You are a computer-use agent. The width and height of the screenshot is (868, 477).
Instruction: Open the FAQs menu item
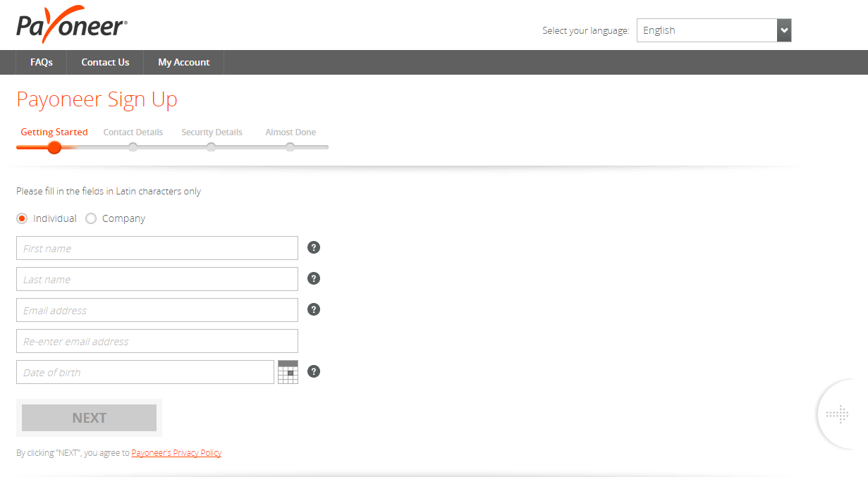pyautogui.click(x=42, y=62)
